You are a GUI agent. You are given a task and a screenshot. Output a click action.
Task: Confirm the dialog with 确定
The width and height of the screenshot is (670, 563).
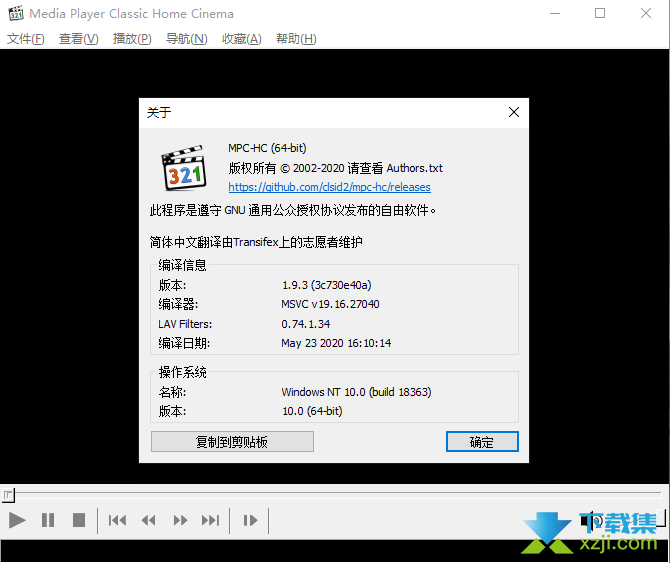click(x=482, y=442)
